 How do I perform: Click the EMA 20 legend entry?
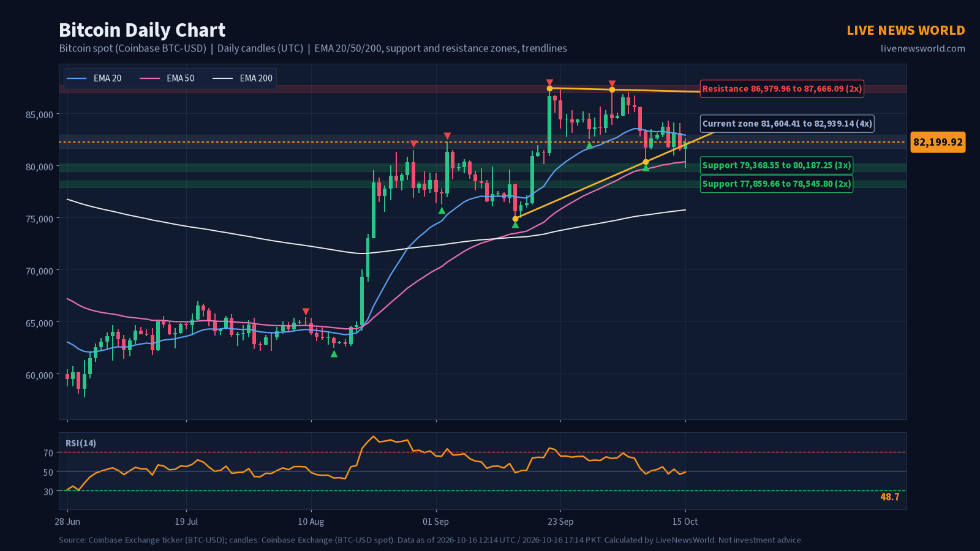(x=94, y=78)
